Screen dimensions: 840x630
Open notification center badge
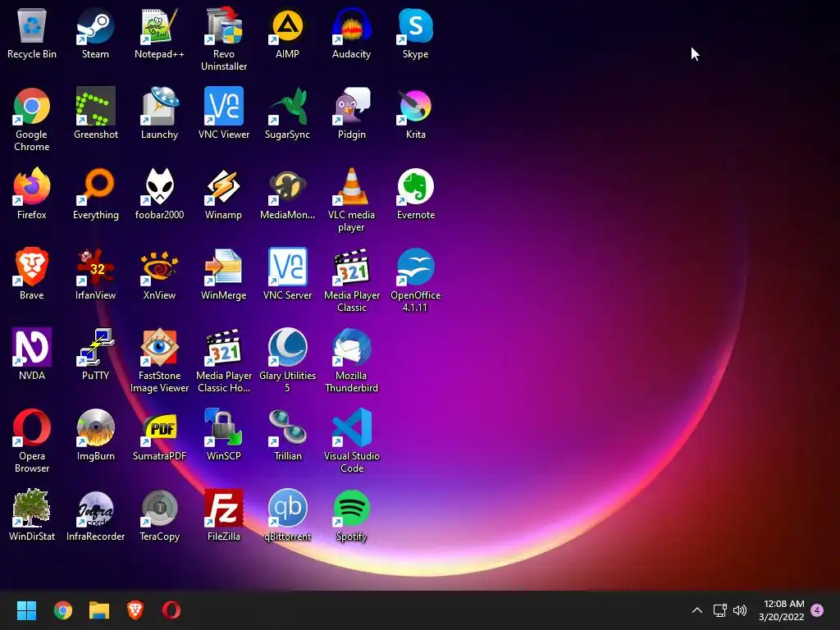817,610
